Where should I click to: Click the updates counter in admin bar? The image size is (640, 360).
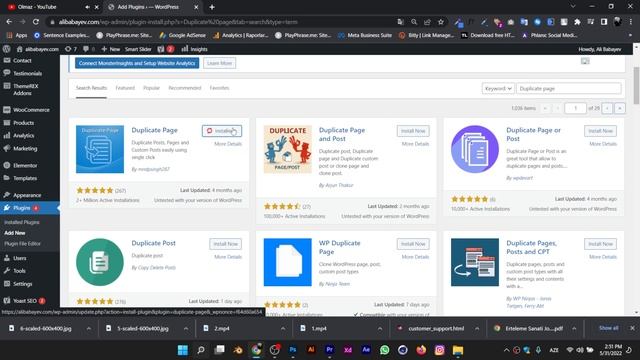pos(71,49)
